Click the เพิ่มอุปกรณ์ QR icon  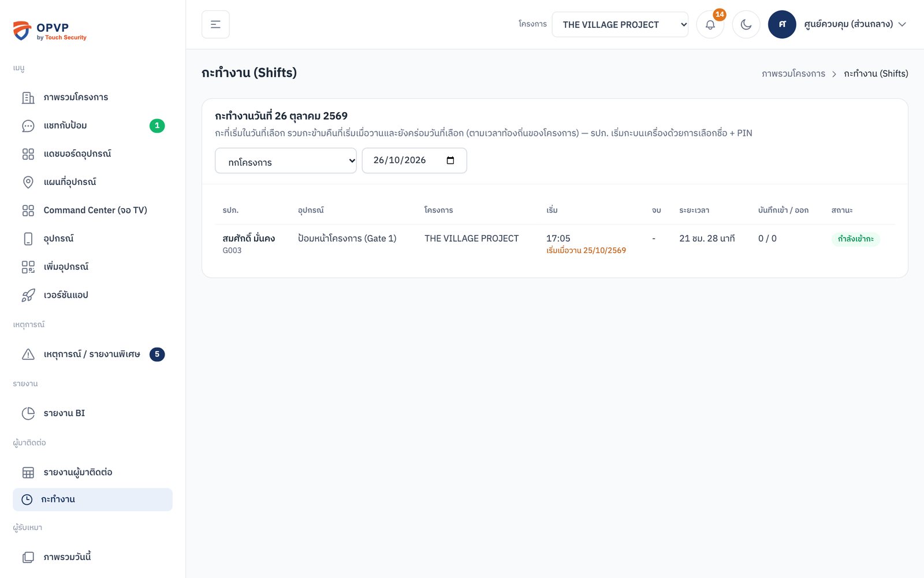28,267
